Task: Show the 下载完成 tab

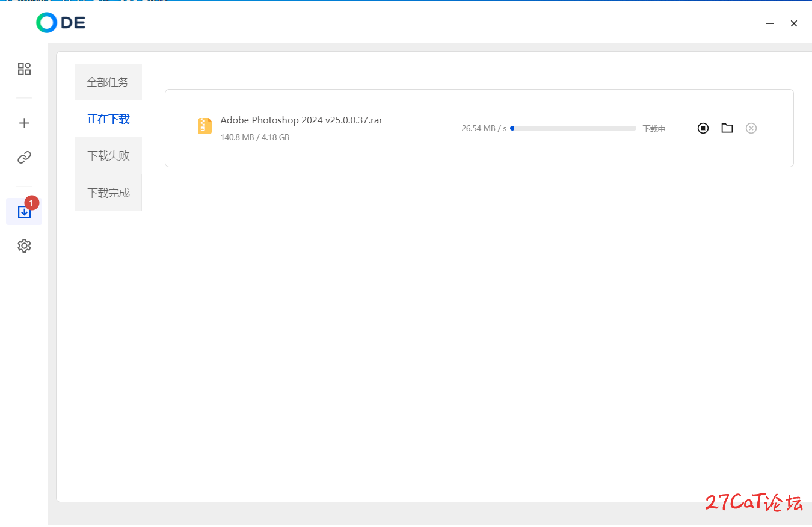Action: point(108,193)
